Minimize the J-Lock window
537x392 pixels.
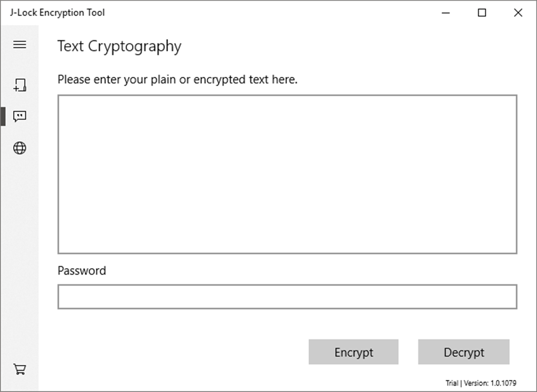[446, 13]
